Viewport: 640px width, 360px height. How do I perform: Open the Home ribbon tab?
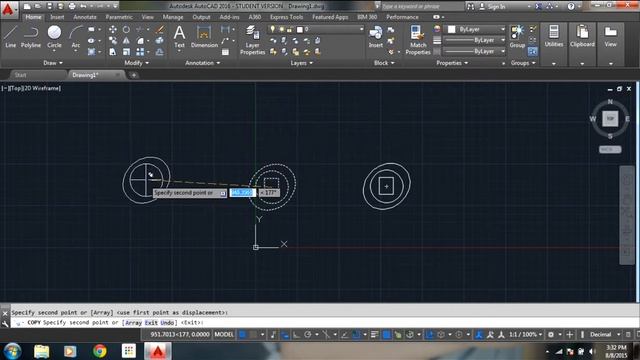pos(33,17)
